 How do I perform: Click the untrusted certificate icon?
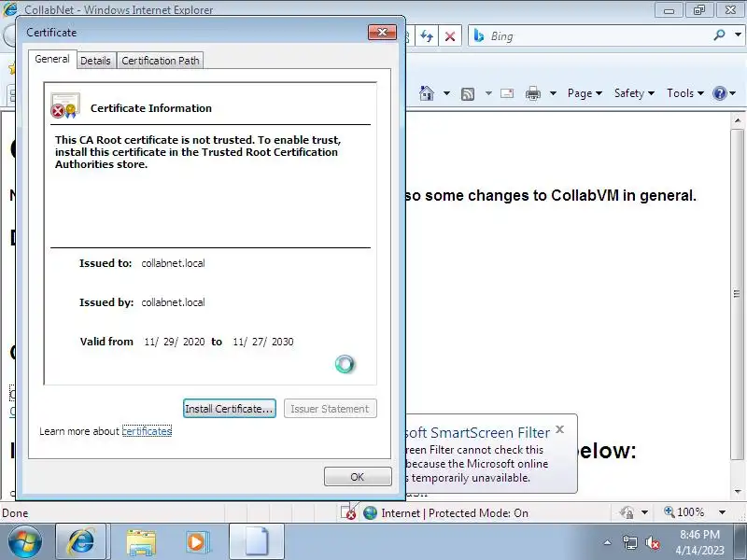pyautogui.click(x=65, y=105)
